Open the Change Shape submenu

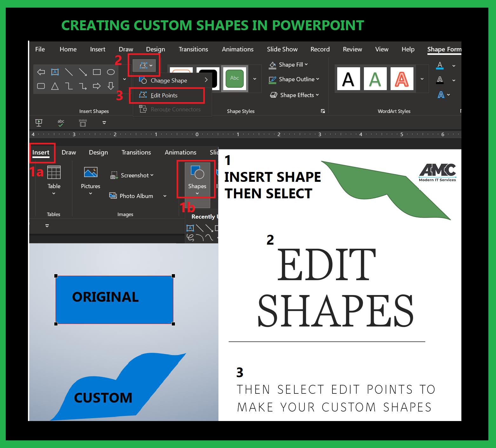[173, 81]
